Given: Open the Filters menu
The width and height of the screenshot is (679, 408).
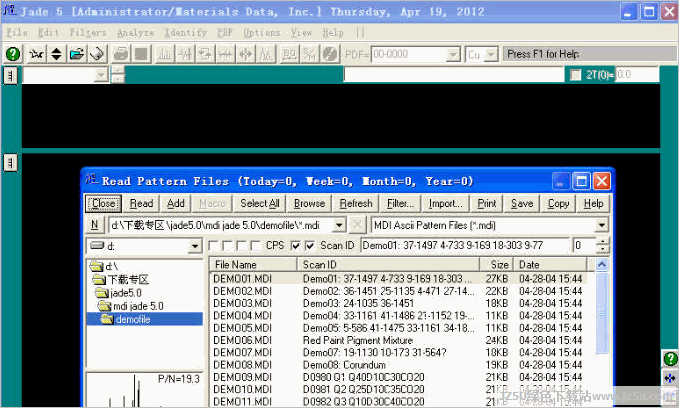Looking at the screenshot, I should [x=88, y=32].
